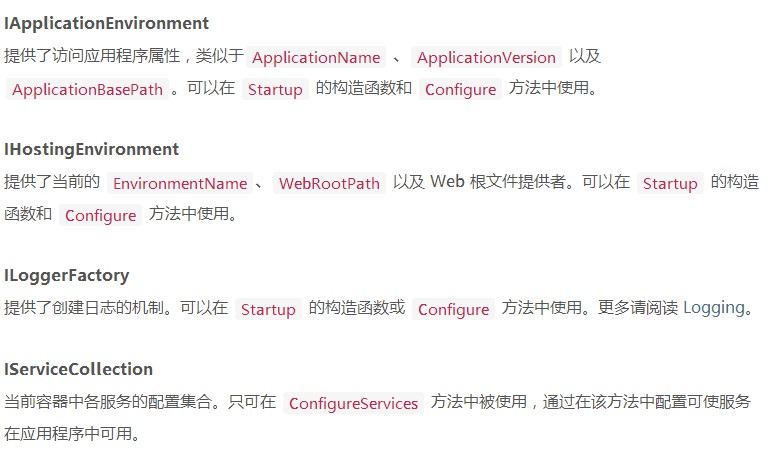Click Startup code in IHostingEnvironment section
The height and width of the screenshot is (451, 769).
coord(670,183)
